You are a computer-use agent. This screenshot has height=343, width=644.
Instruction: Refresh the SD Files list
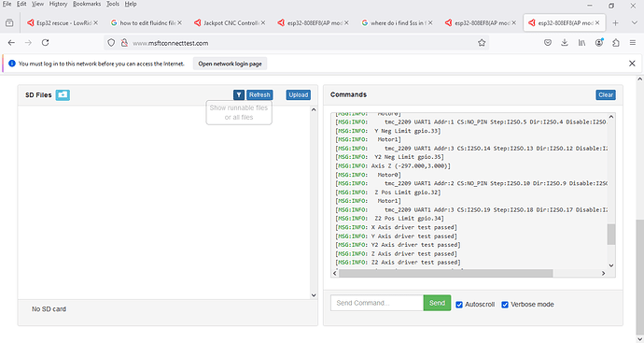point(259,95)
